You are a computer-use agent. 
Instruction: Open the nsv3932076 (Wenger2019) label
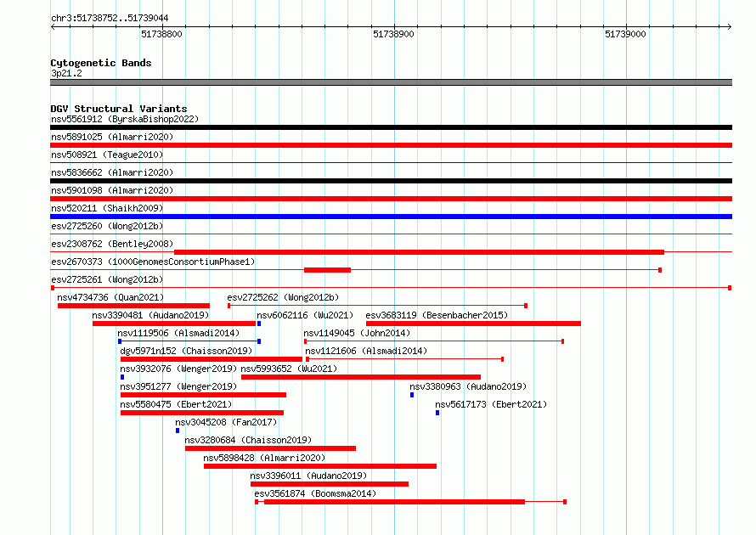[178, 369]
